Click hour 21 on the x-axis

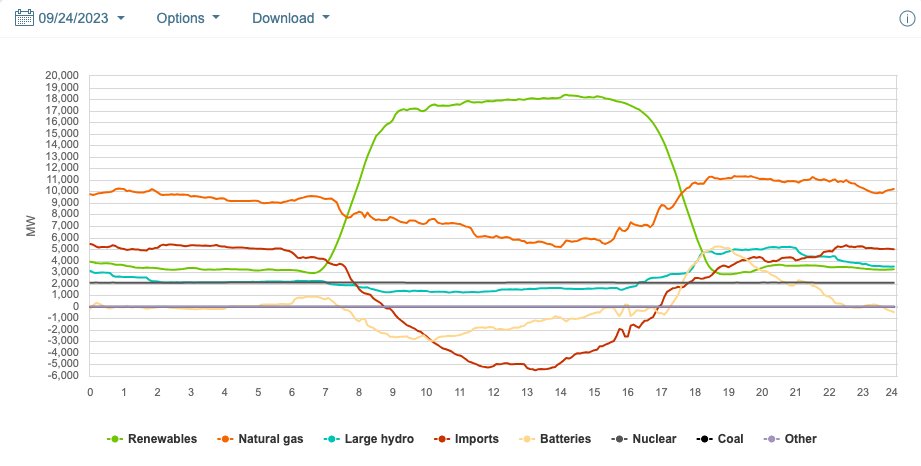(796, 392)
